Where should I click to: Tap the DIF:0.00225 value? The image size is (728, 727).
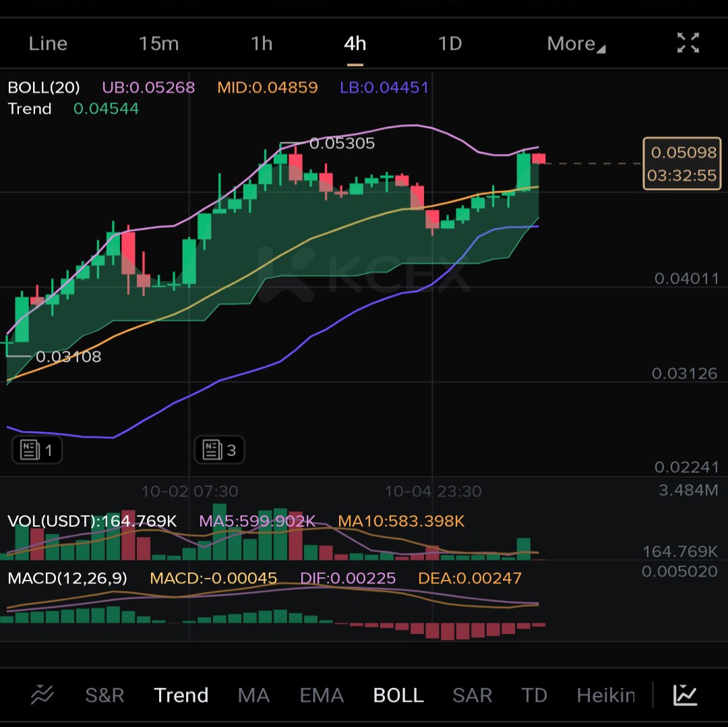(348, 578)
